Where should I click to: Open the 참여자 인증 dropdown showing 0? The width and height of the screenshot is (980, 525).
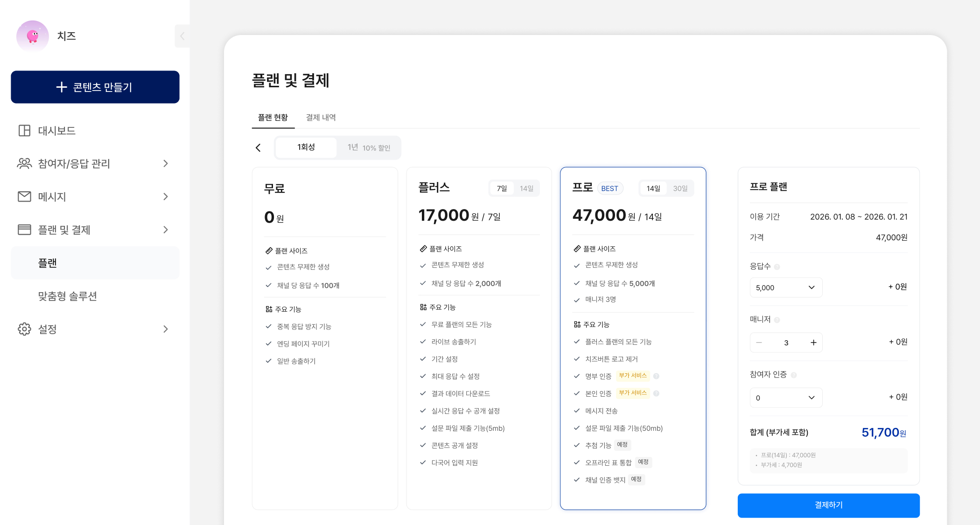786,398
